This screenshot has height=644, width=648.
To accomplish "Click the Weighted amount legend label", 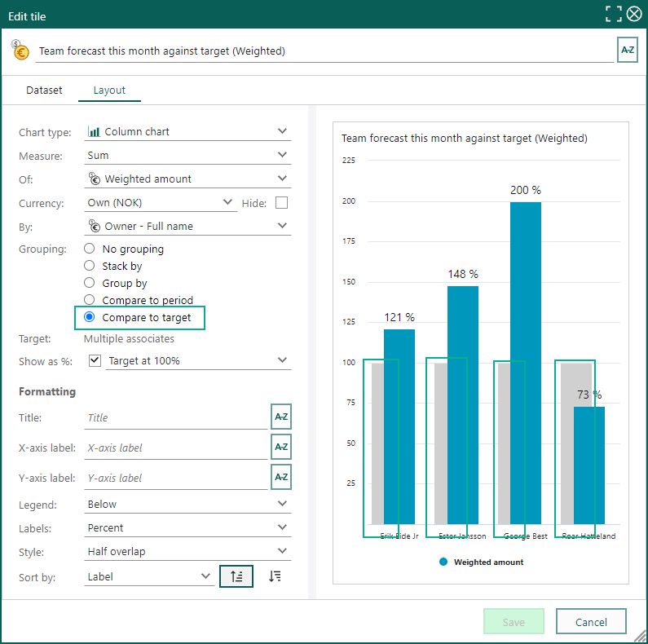I will [x=488, y=562].
